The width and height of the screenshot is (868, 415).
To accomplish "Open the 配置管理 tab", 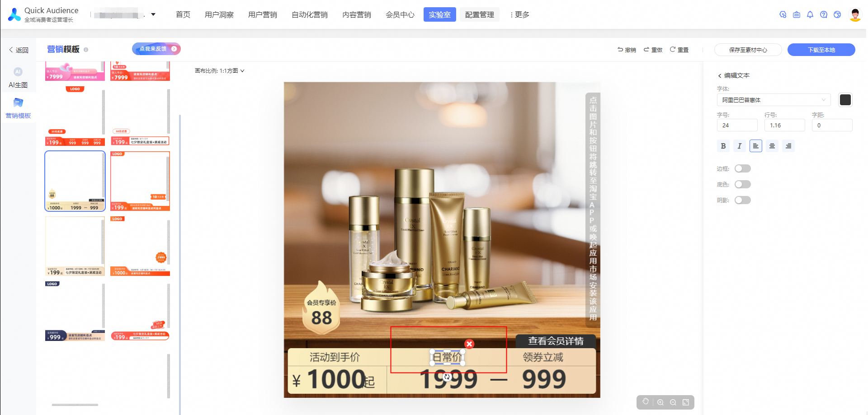I will coord(480,14).
